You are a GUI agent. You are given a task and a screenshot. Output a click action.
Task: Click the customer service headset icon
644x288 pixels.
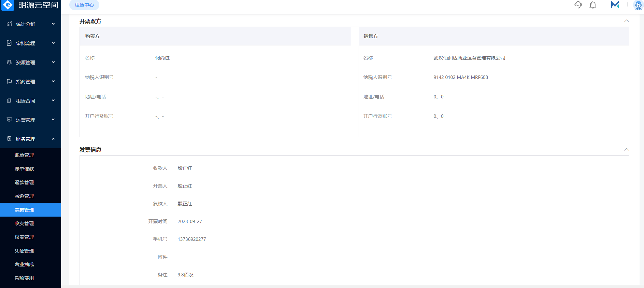(x=578, y=5)
